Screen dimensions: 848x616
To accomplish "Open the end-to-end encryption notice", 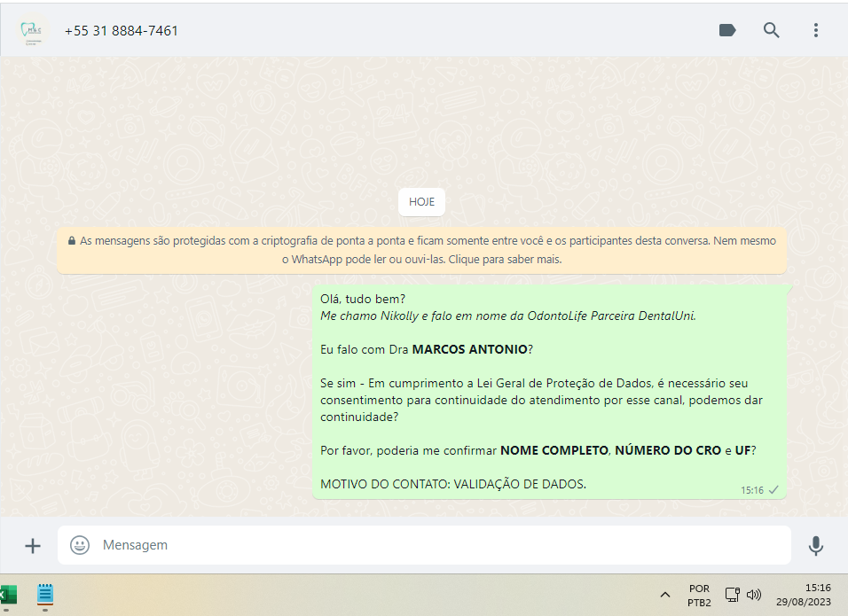I will (x=422, y=250).
